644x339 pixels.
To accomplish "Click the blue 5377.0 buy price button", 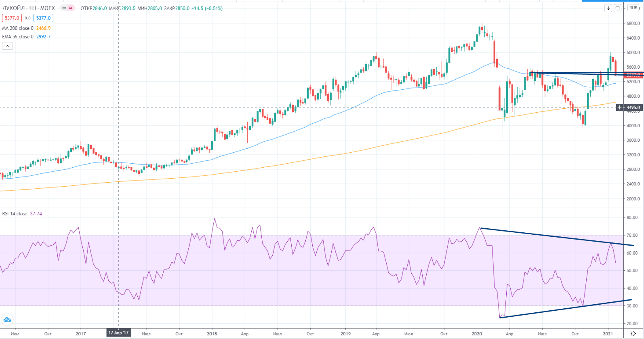I will point(43,18).
